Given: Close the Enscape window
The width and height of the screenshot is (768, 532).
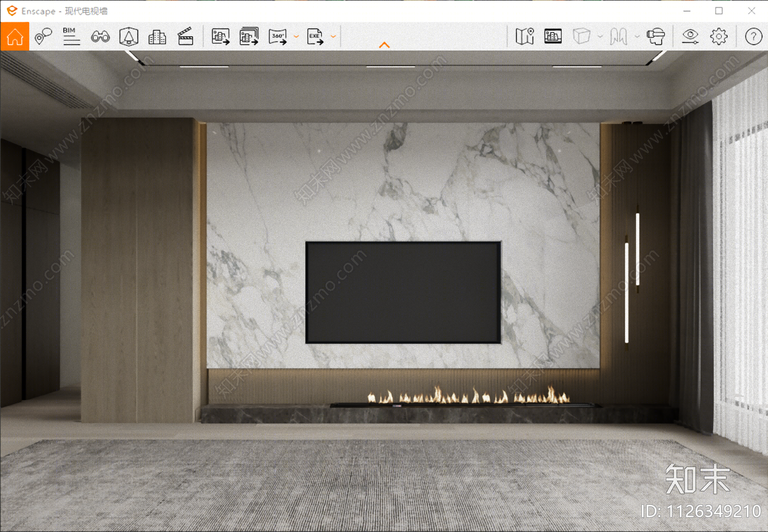Looking at the screenshot, I should (x=752, y=11).
